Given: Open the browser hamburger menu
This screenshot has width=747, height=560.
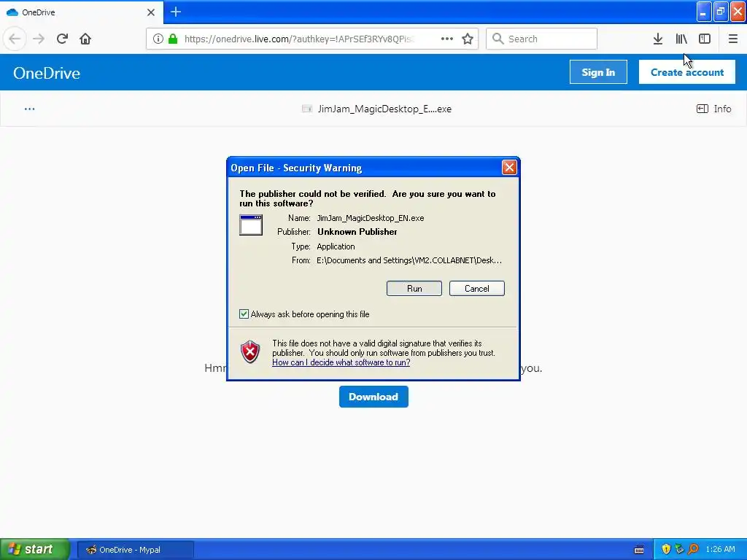Looking at the screenshot, I should (732, 39).
